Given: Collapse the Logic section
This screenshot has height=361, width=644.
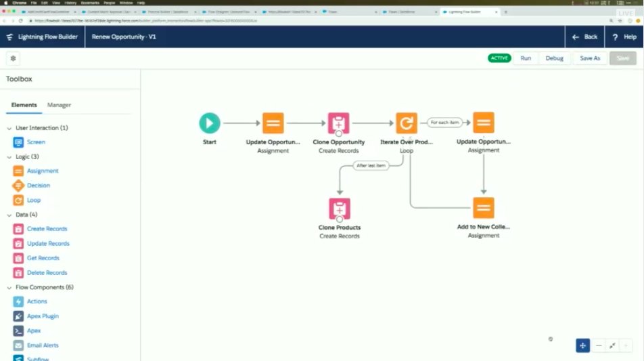Looking at the screenshot, I should pos(9,157).
